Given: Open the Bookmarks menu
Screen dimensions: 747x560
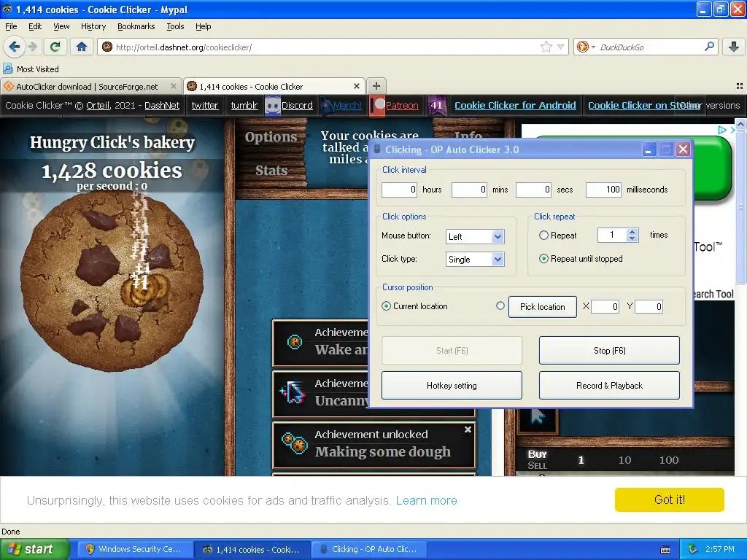Looking at the screenshot, I should (x=136, y=26).
